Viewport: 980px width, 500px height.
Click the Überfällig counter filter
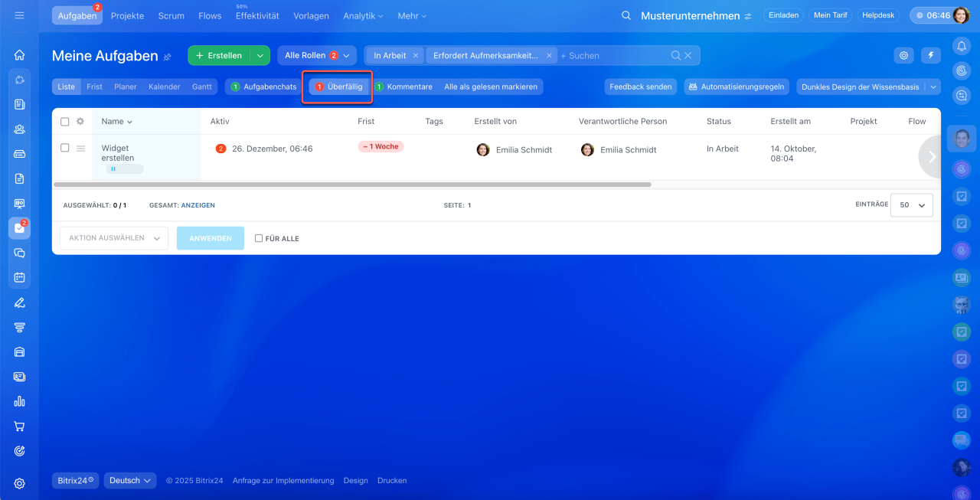pyautogui.click(x=340, y=87)
